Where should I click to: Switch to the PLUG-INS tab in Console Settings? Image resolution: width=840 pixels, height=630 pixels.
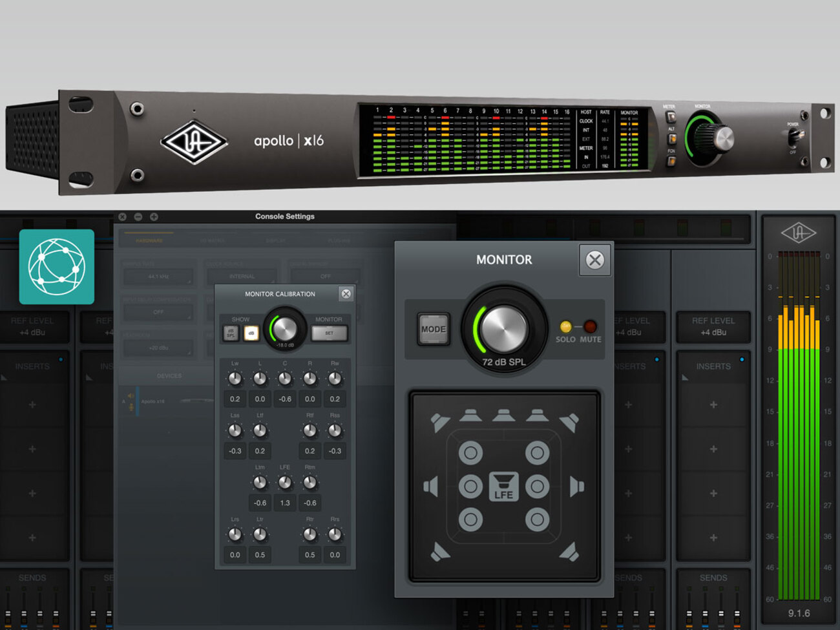click(339, 241)
